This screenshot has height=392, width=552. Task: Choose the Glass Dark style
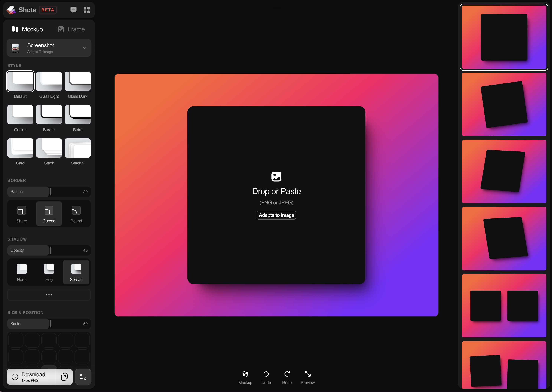pyautogui.click(x=78, y=85)
